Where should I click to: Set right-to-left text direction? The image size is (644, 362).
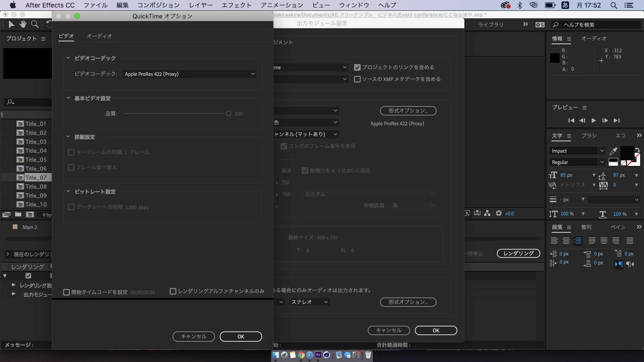pyautogui.click(x=630, y=264)
